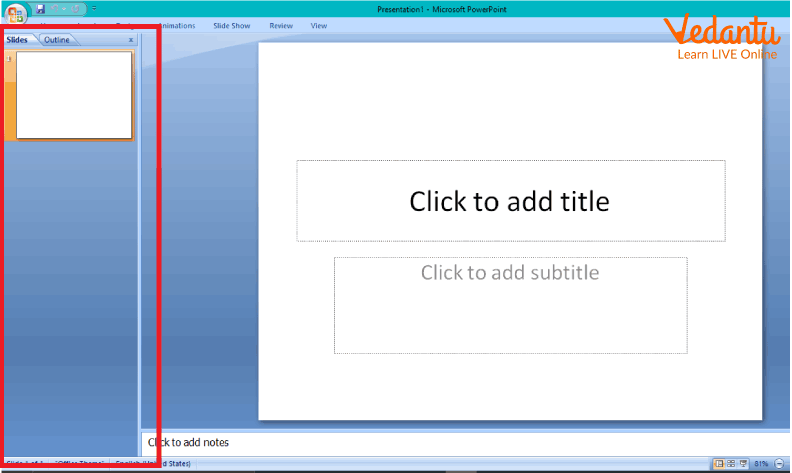Switch to the Outline pane tab

(x=57, y=40)
